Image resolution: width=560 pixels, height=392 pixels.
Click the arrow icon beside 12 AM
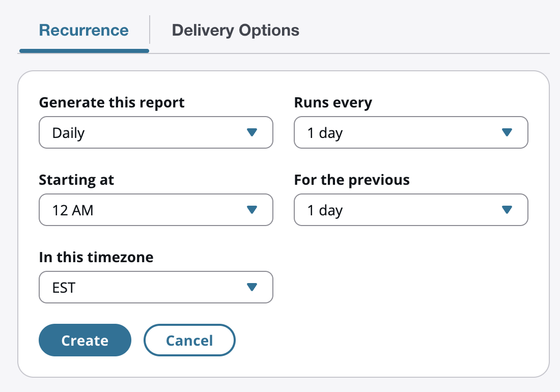point(251,210)
